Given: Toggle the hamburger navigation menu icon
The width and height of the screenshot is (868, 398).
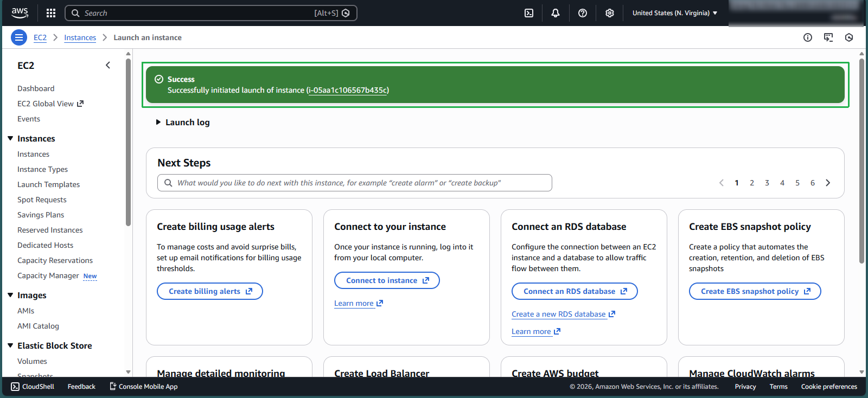Looking at the screenshot, I should pyautogui.click(x=19, y=37).
